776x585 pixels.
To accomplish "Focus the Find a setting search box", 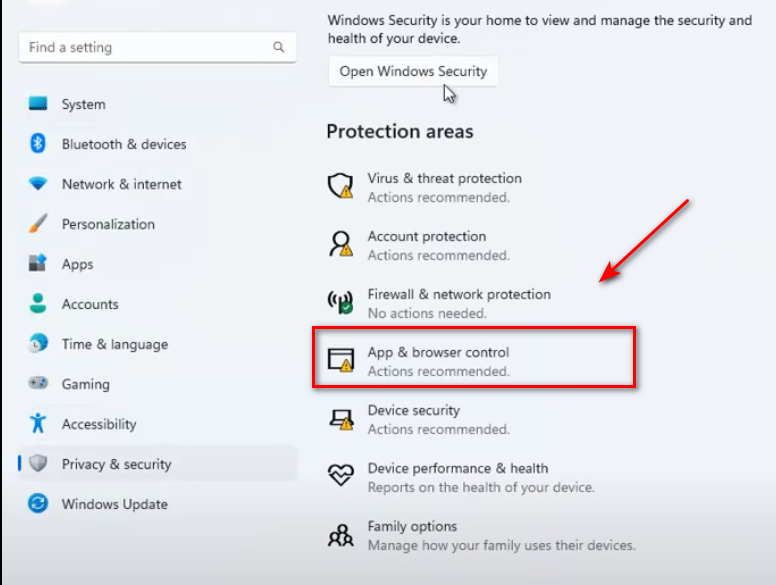I will click(x=145, y=48).
